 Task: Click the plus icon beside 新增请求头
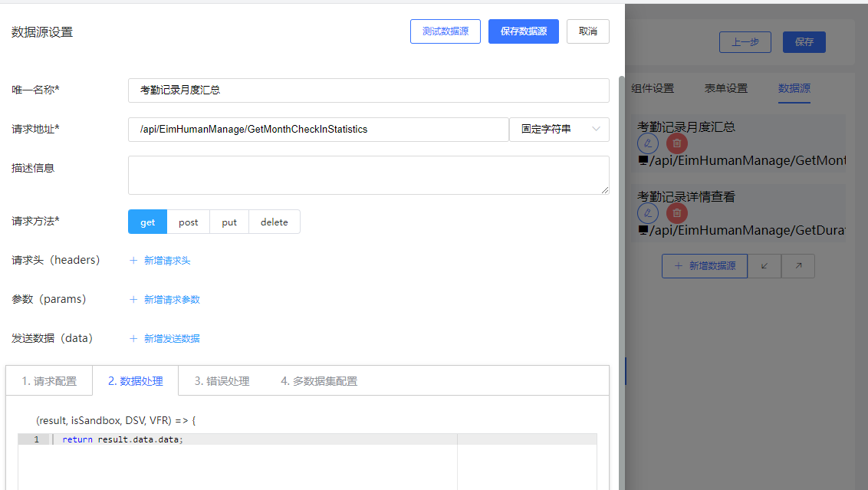tap(133, 261)
